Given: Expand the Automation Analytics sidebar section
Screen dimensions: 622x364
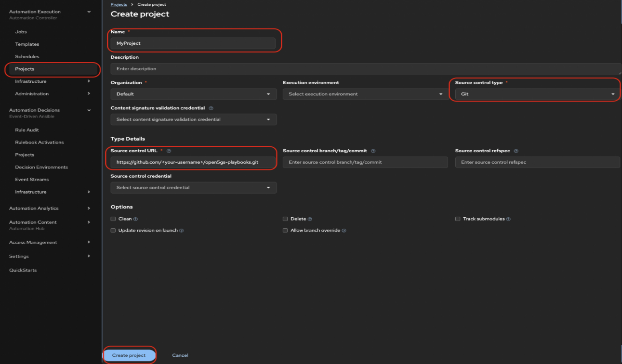Looking at the screenshot, I should [x=34, y=208].
